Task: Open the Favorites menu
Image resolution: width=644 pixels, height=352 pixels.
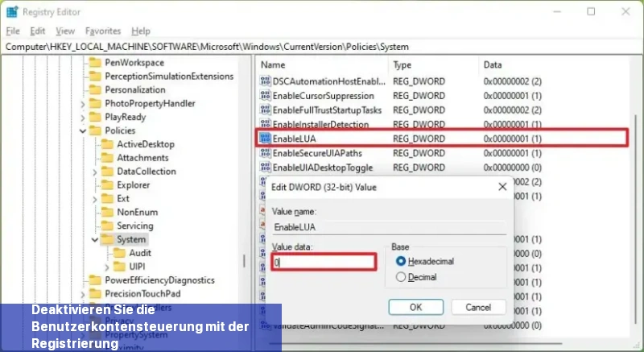Action: 103,31
